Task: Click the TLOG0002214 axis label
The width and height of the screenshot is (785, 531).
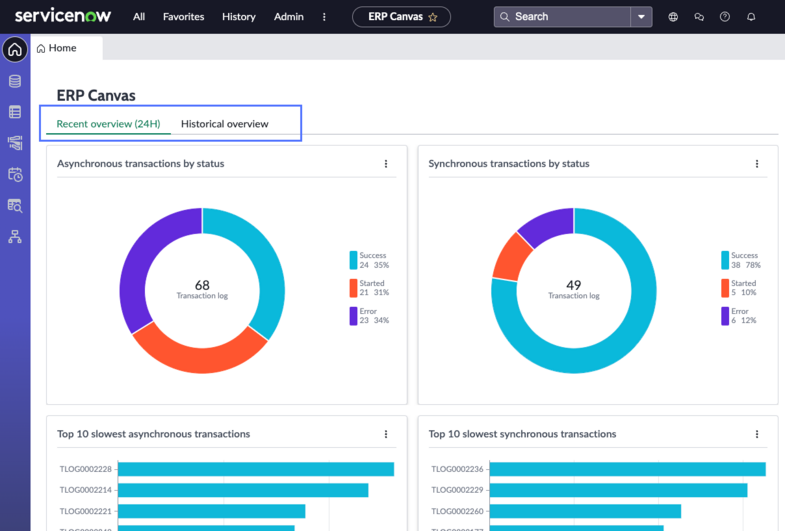Action: pos(86,490)
